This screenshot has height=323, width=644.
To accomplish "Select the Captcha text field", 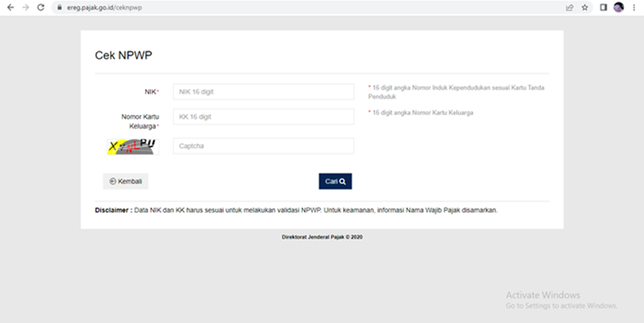I will pos(263,146).
